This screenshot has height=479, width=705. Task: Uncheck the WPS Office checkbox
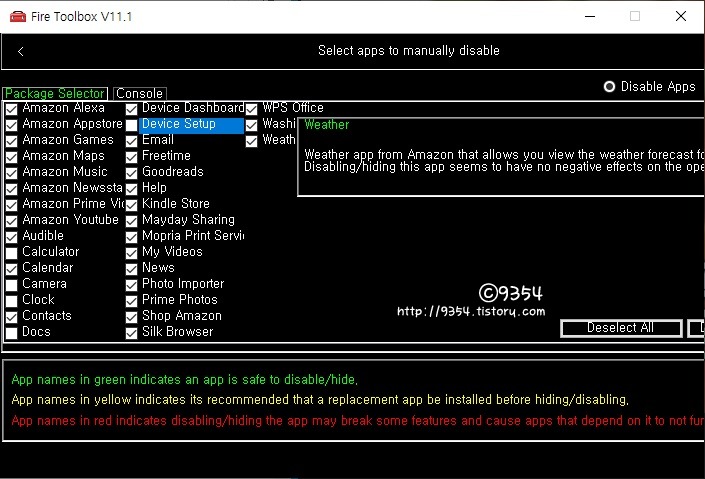click(x=251, y=109)
